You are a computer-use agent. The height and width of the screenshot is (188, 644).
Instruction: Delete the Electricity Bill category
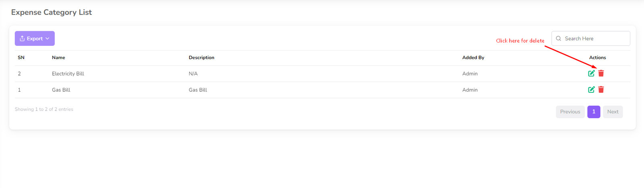pos(601,73)
